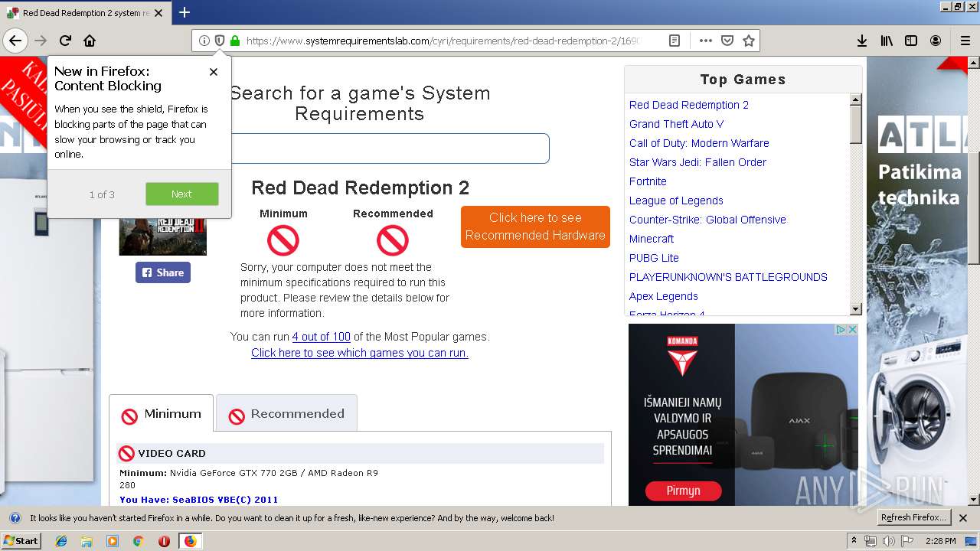Open League of Legends link
This screenshot has width=980, height=551.
(x=676, y=201)
